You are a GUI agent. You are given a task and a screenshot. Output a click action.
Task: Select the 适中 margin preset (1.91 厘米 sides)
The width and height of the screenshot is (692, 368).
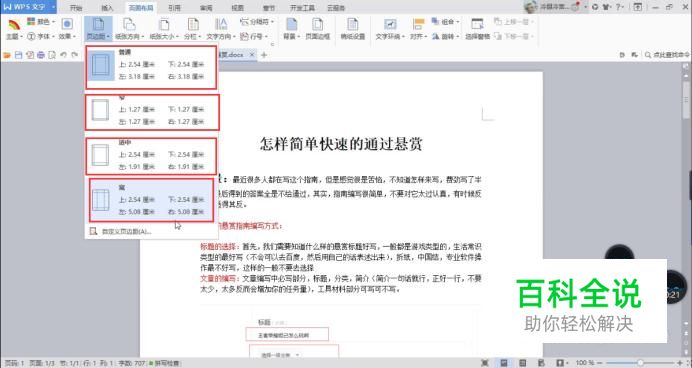[151, 156]
